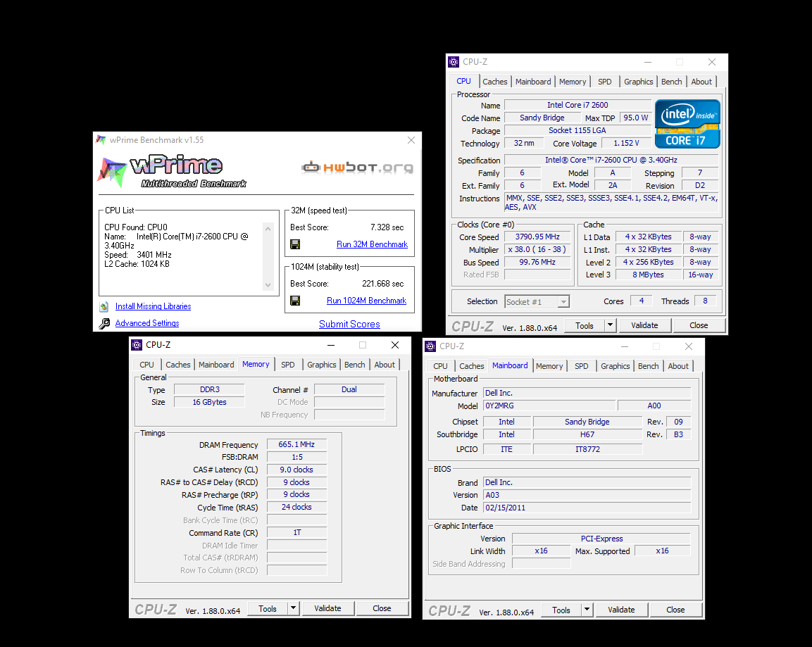Screen dimensions: 812x647
Task: Click Validate in CPU tab window
Action: tap(644, 325)
